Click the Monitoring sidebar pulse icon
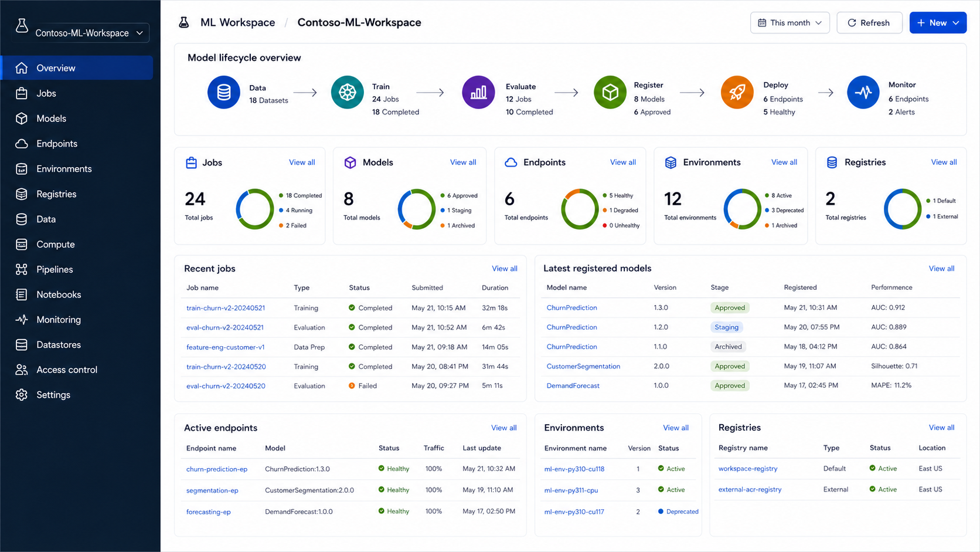Screen dimensions: 980x552 coord(22,320)
